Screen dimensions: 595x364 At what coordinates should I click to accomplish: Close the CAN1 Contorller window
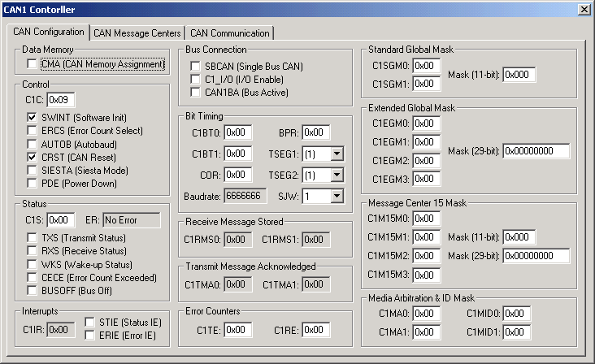click(584, 10)
